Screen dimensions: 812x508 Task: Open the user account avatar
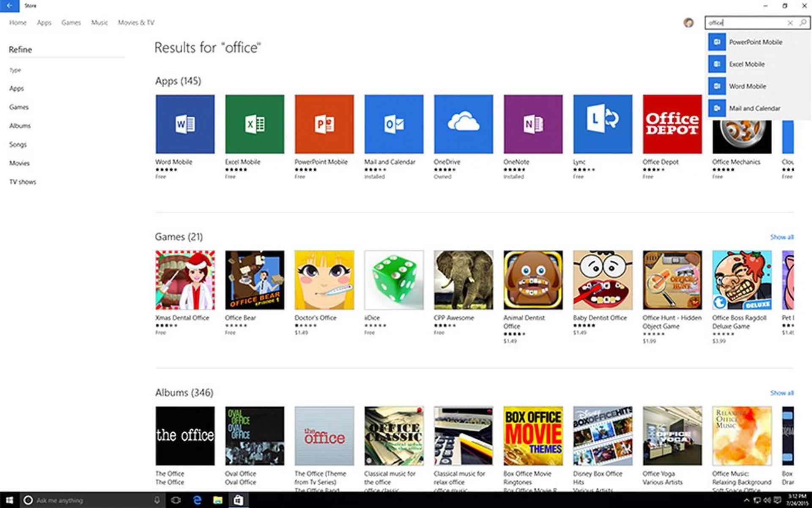689,23
